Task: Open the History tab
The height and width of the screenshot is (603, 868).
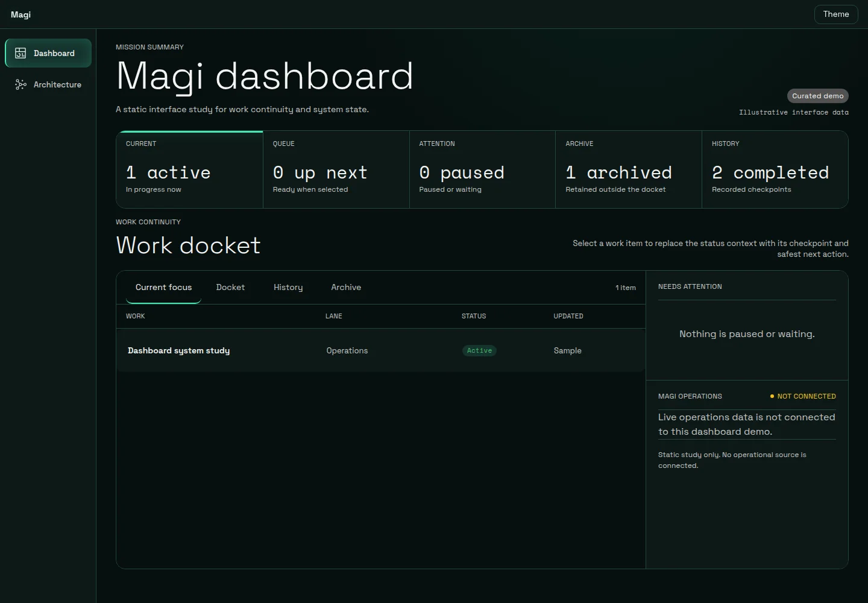Action: point(288,287)
